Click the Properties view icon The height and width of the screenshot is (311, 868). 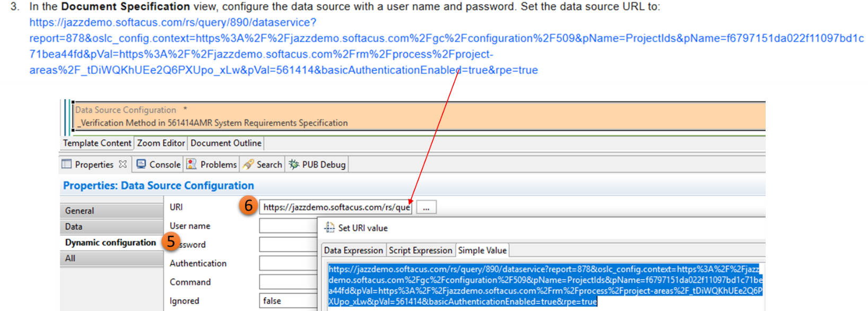66,164
